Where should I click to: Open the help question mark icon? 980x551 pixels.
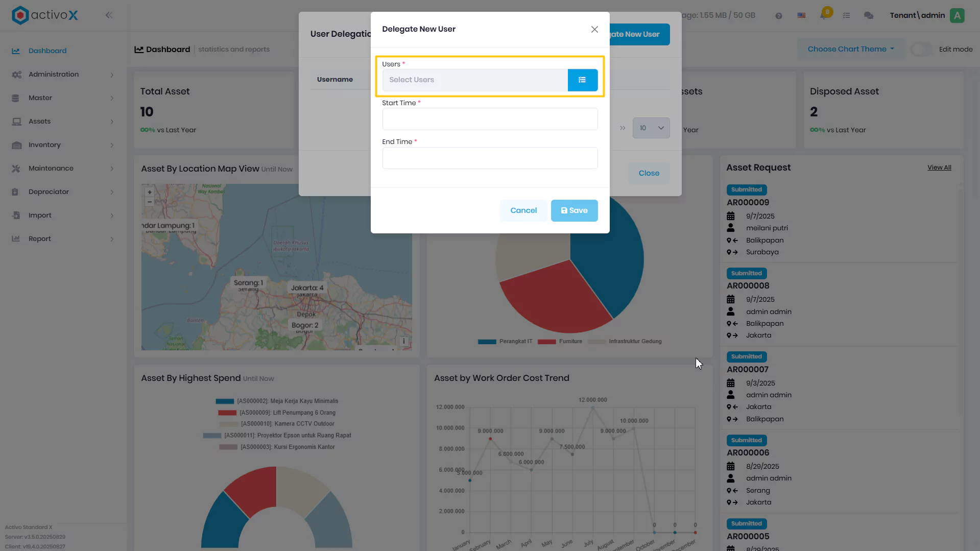(779, 16)
